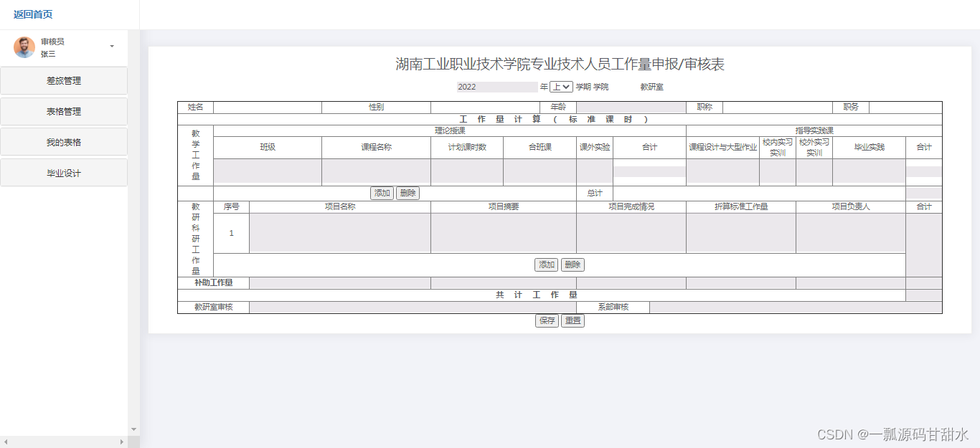Click the 折算标准工作量 textarea in row 1

pyautogui.click(x=741, y=233)
